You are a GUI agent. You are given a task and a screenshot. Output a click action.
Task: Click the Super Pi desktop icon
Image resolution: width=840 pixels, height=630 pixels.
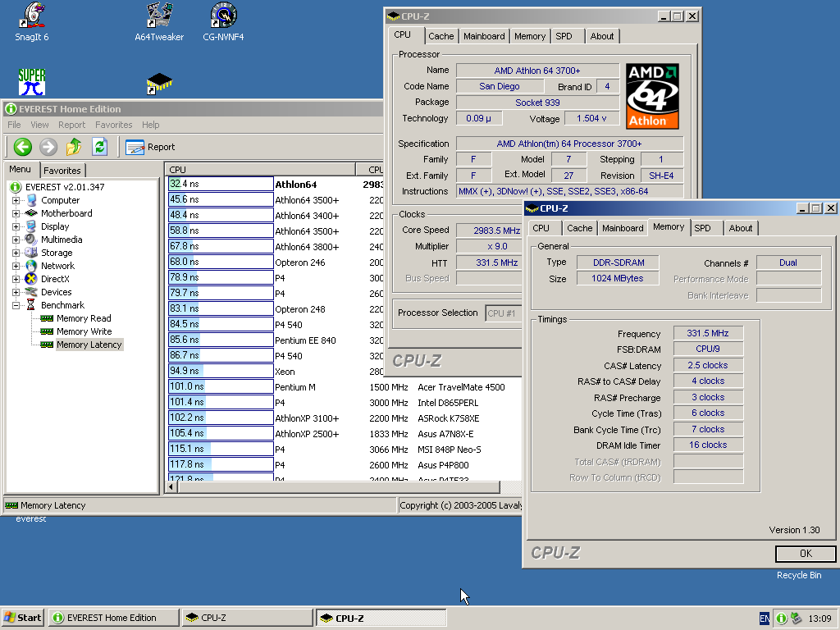(x=32, y=81)
